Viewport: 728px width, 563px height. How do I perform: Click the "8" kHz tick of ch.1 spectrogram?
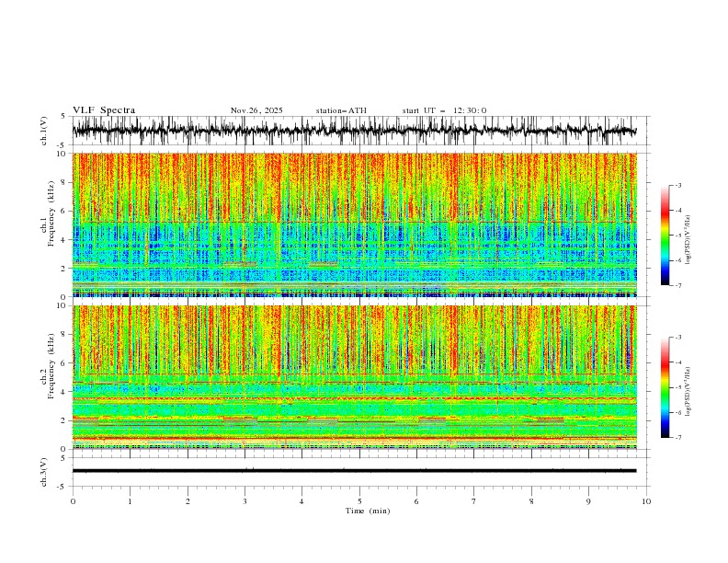coord(64,182)
